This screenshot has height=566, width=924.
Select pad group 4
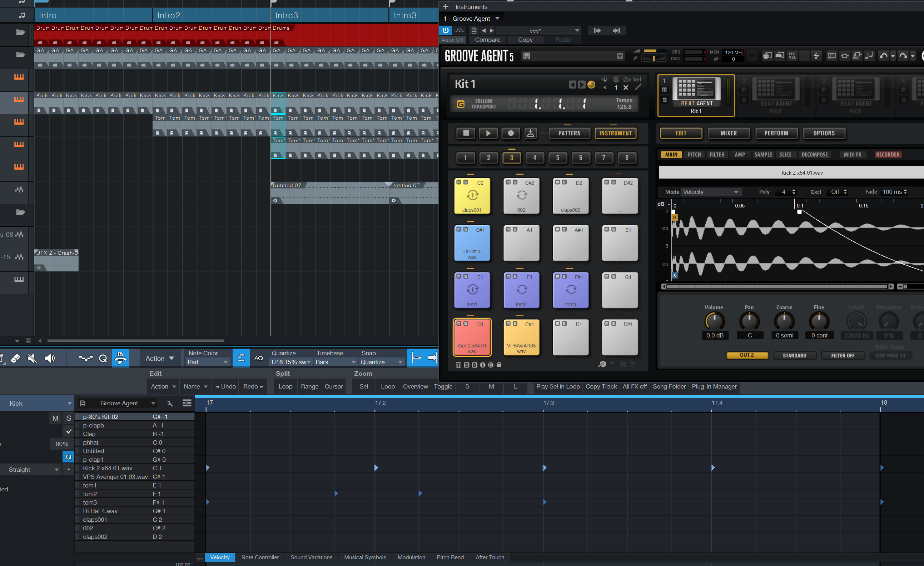point(535,158)
